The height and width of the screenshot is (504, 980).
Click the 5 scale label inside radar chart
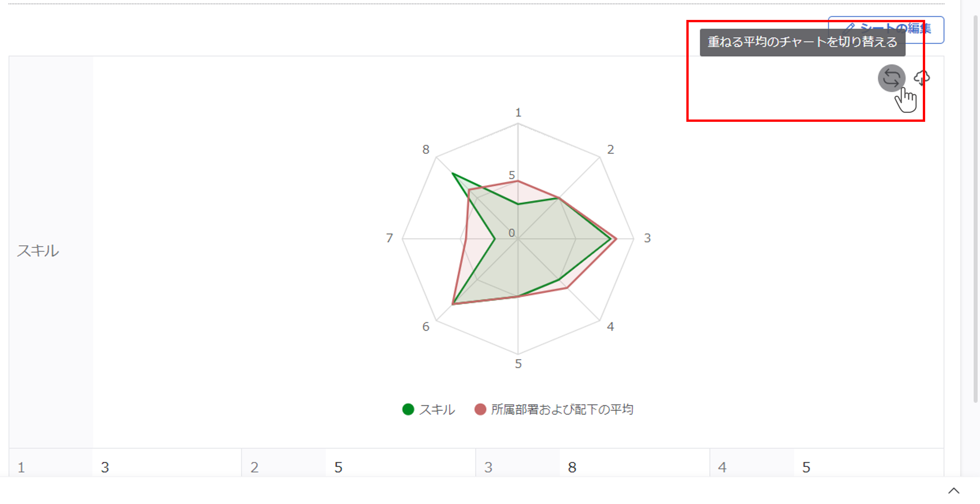(512, 175)
